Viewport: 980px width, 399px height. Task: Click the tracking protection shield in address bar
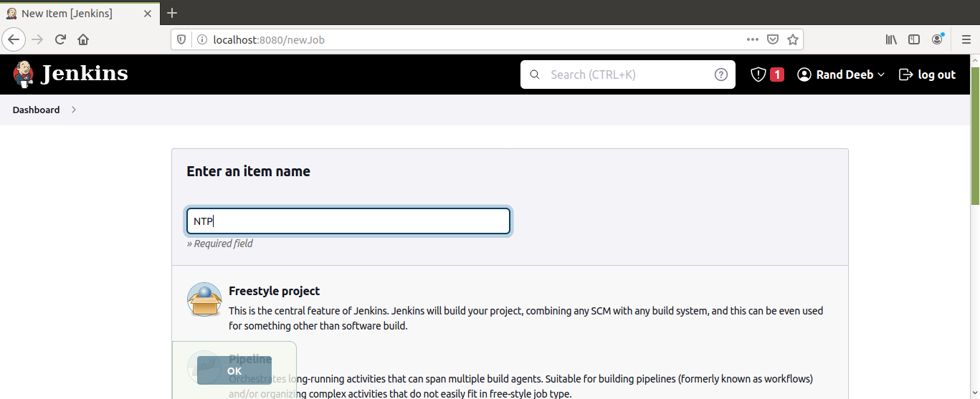[181, 39]
